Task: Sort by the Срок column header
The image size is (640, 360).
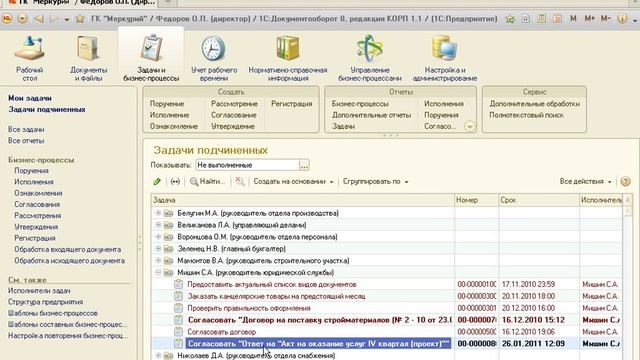Action: [539, 200]
